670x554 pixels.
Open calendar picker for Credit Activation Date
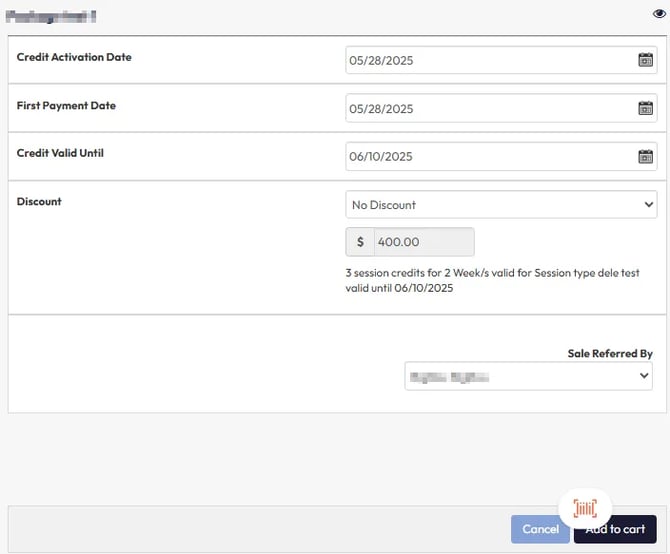point(645,60)
